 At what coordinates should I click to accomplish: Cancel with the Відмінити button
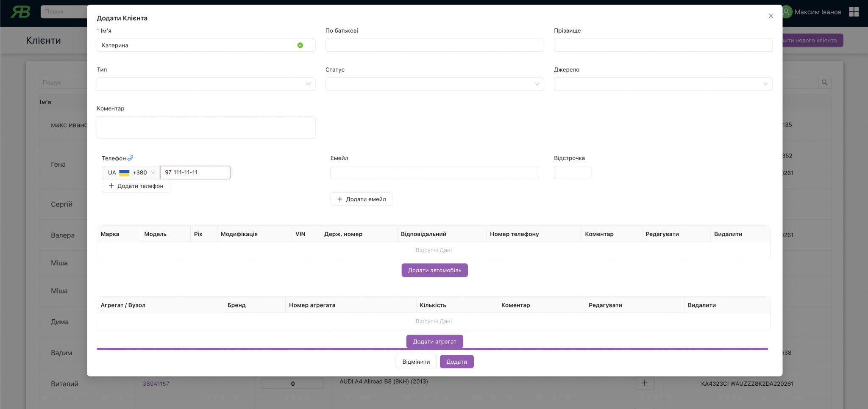click(x=416, y=362)
